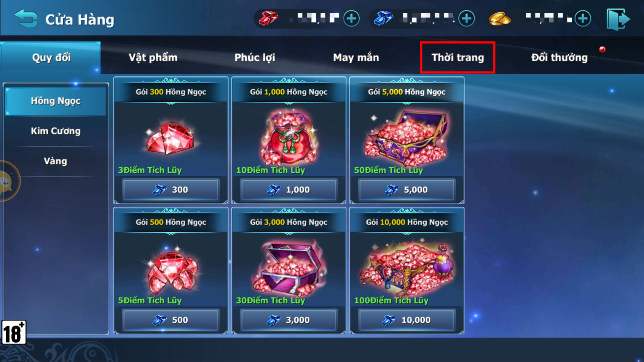Go to the May mắn tab
The width and height of the screenshot is (644, 362).
point(356,57)
